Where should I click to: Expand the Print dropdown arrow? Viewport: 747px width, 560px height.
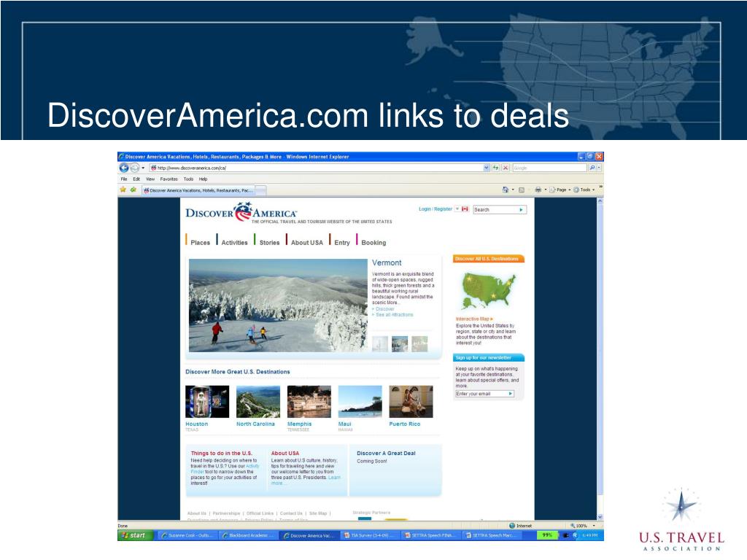[546, 190]
